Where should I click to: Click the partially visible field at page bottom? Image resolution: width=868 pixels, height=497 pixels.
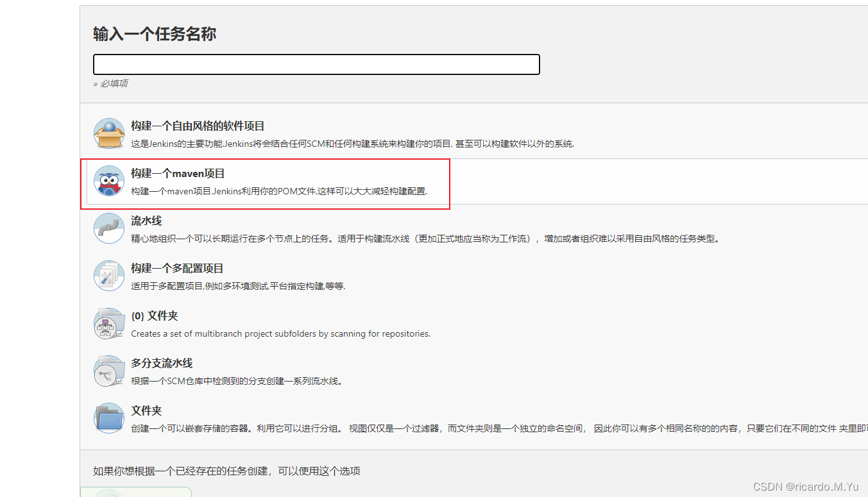(135, 493)
